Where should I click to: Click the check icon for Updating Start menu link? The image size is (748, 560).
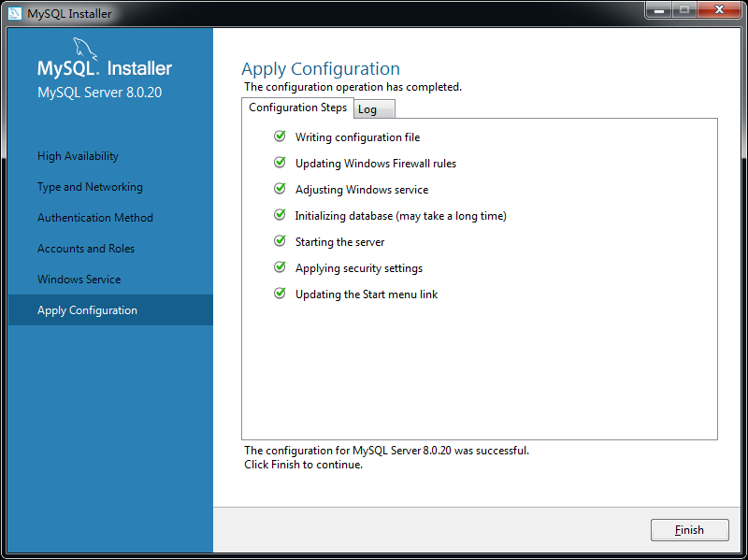(279, 294)
